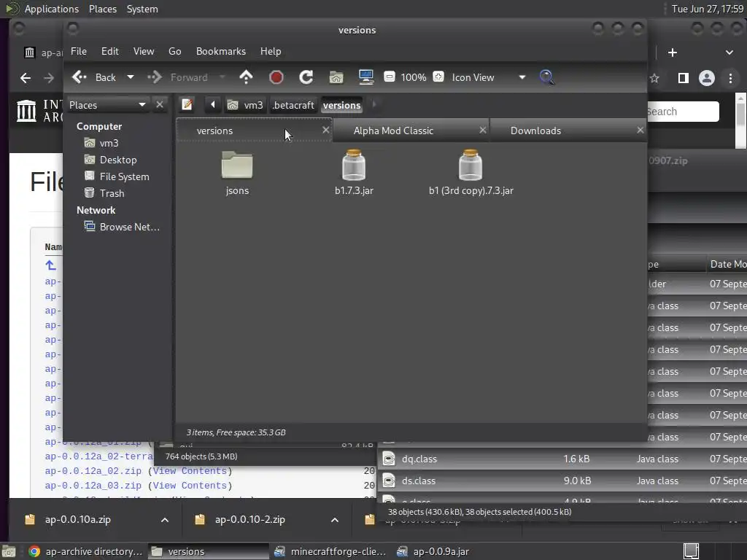Open the browser three-dot menu

click(730, 78)
